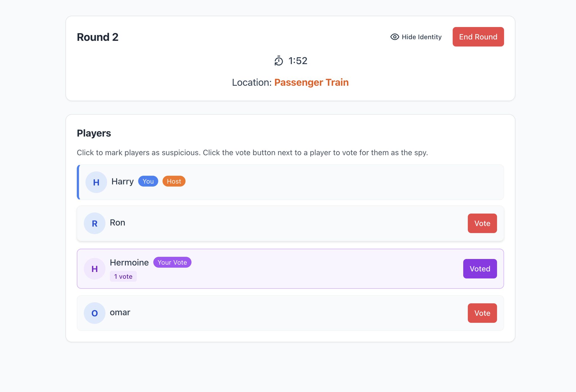Image resolution: width=576 pixels, height=392 pixels.
Task: Click the 1 vote count tag
Action: pos(123,276)
